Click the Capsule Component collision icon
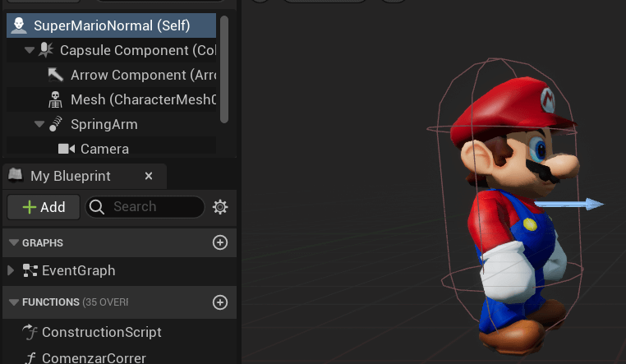The image size is (626, 364). (x=46, y=50)
